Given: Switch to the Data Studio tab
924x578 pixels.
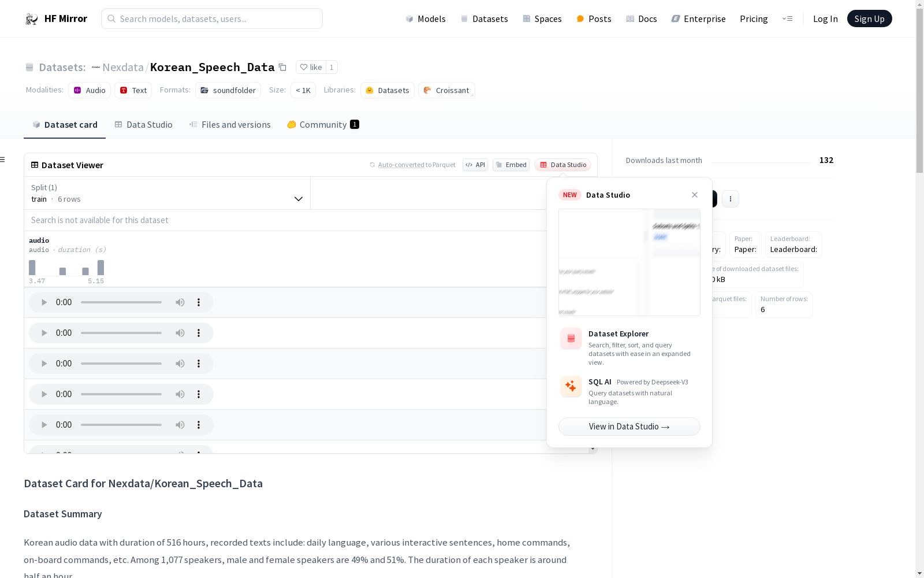Looking at the screenshot, I should pyautogui.click(x=143, y=125).
